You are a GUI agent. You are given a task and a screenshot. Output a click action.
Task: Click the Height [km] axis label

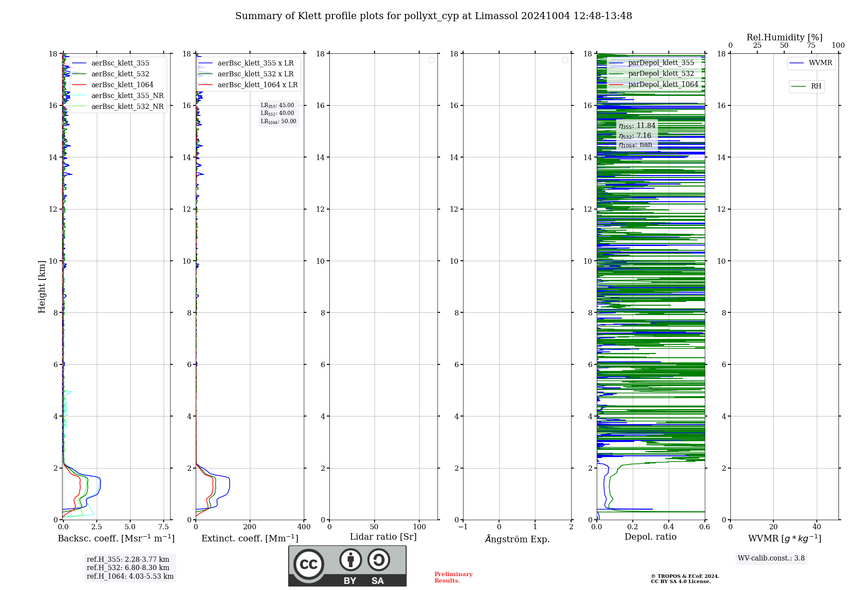[x=42, y=287]
